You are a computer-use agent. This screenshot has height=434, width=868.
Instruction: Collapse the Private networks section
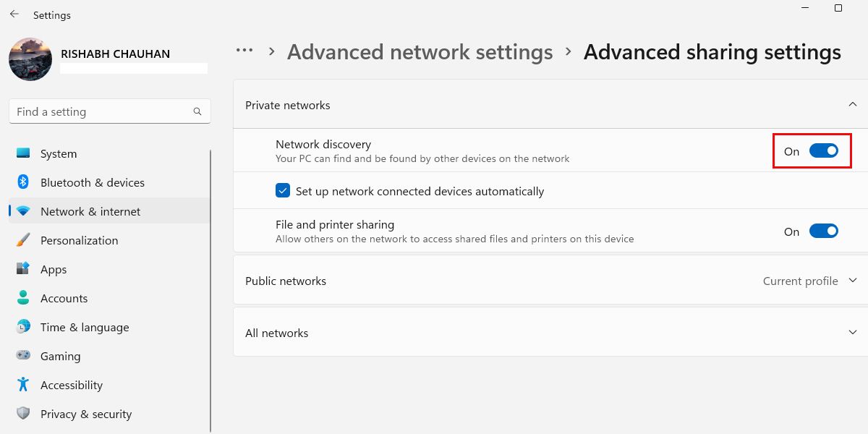[852, 104]
